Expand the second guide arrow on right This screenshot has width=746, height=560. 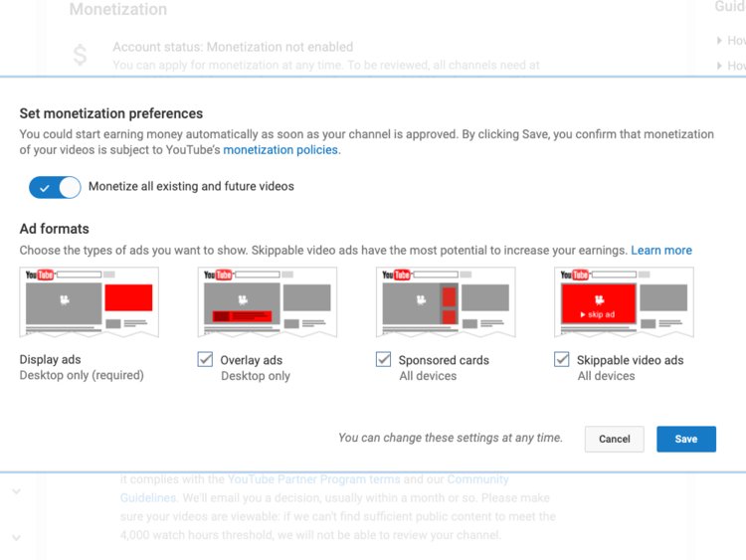[x=719, y=66]
